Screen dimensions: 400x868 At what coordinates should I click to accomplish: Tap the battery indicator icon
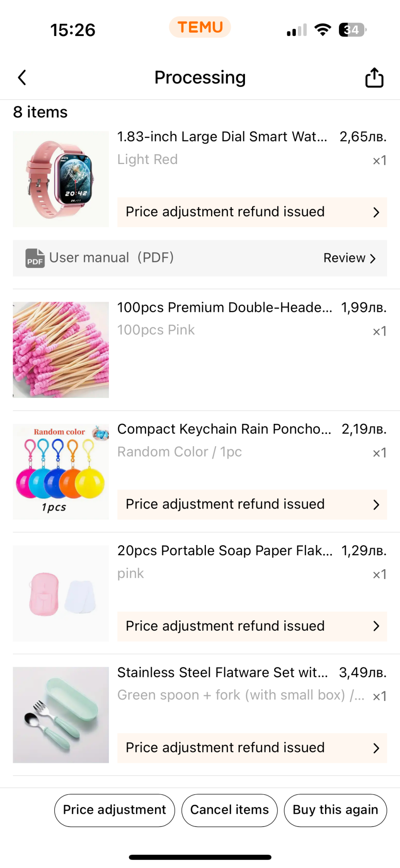click(x=352, y=30)
